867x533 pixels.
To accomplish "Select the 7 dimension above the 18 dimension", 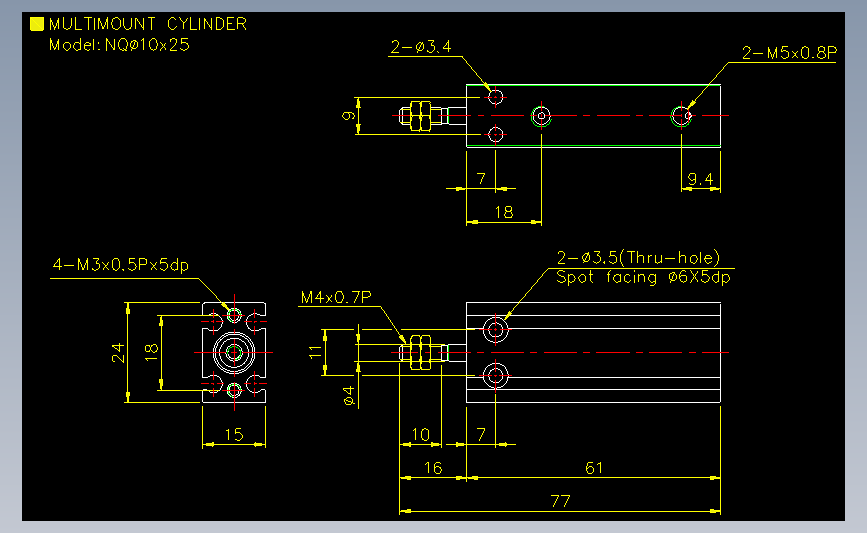I will [x=481, y=179].
